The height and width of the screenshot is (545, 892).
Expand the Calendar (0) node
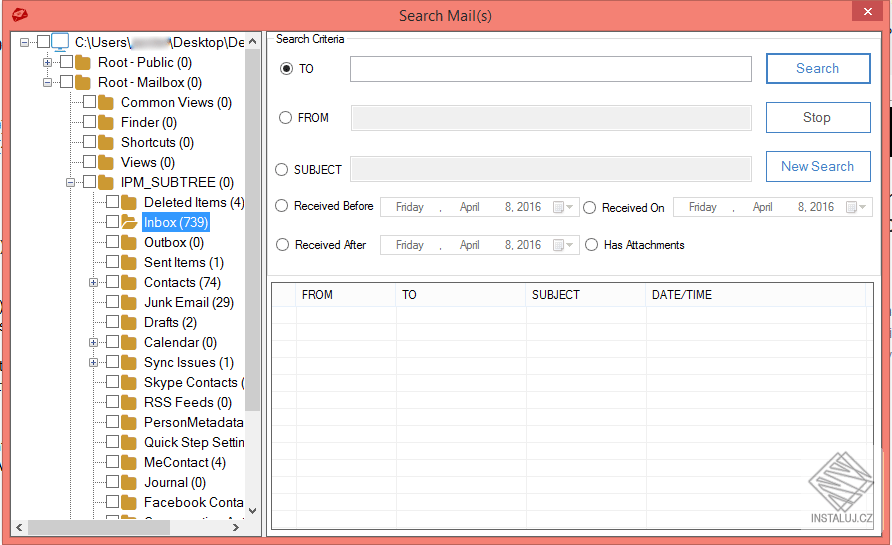94,342
